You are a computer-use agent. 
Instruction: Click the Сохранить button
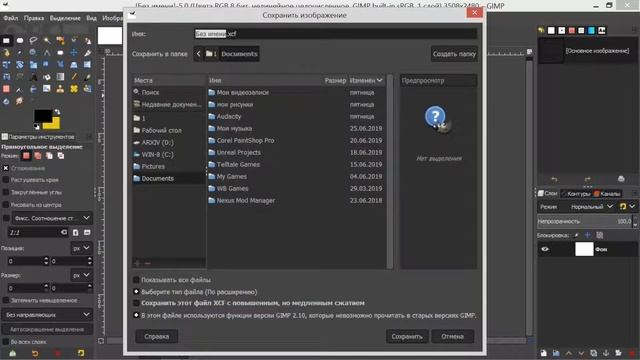click(x=407, y=336)
